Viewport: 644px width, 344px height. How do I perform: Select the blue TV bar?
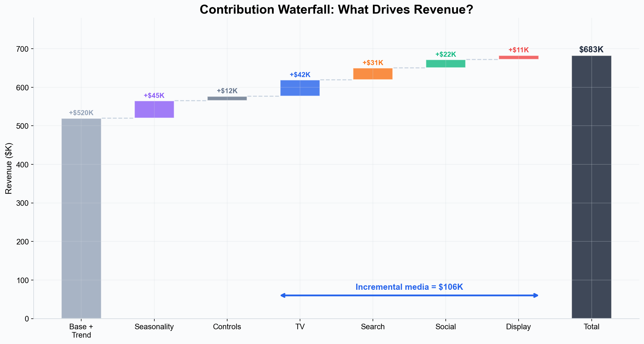click(300, 88)
